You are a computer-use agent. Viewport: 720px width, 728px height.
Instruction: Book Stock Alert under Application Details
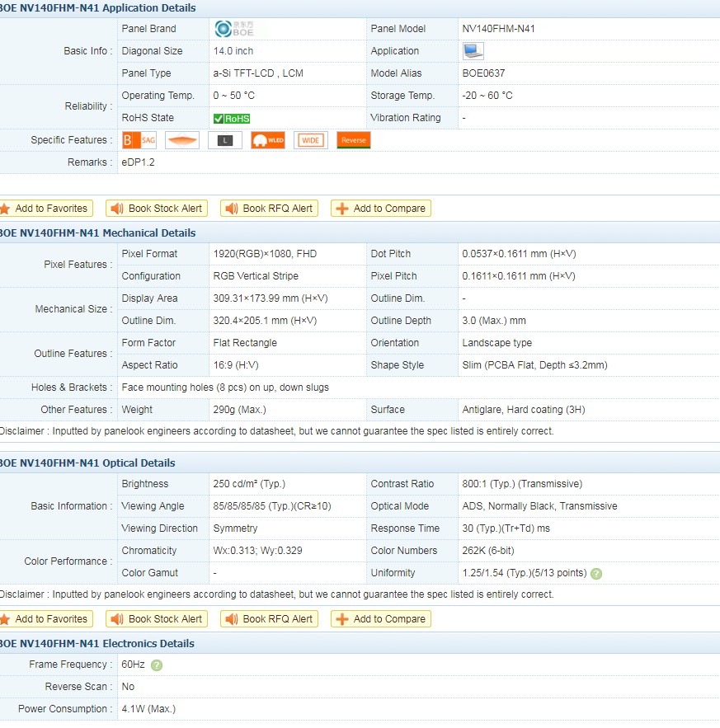click(x=157, y=209)
